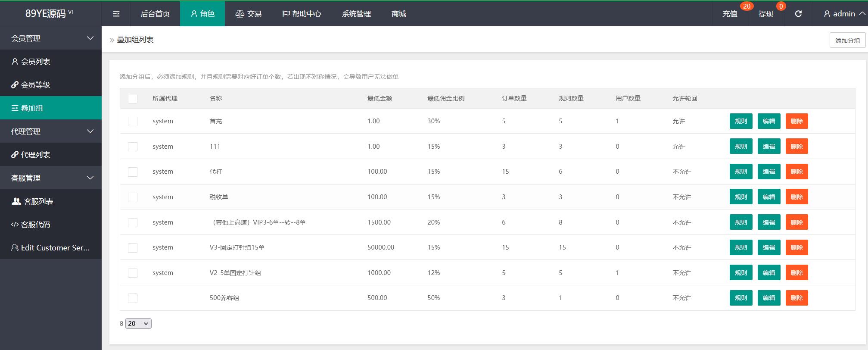Screen dimensions: 868x350
Task: Click the people icon next to 客服列表
Action: pyautogui.click(x=16, y=201)
